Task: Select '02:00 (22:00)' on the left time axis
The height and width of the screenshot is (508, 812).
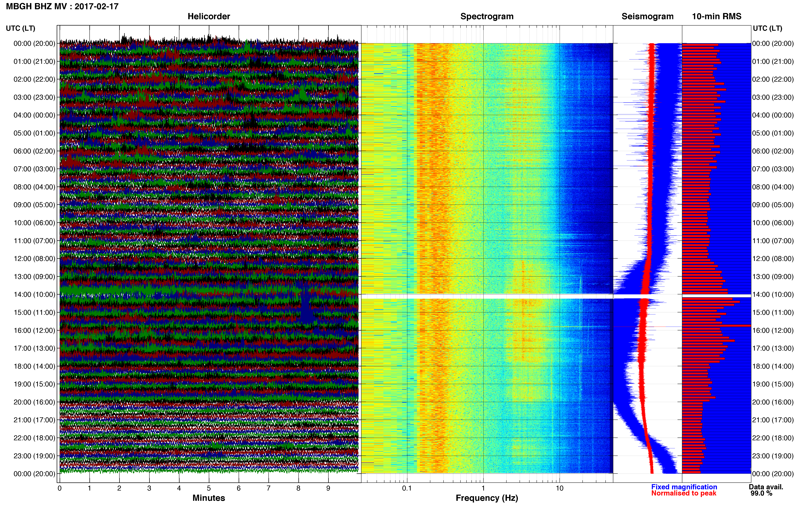Action: 34,79
